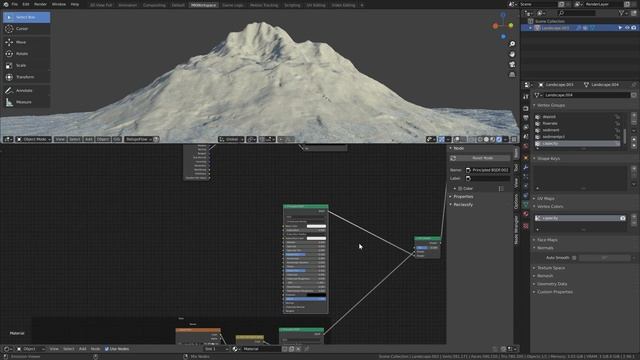Pick the Rotate tool

click(27, 53)
